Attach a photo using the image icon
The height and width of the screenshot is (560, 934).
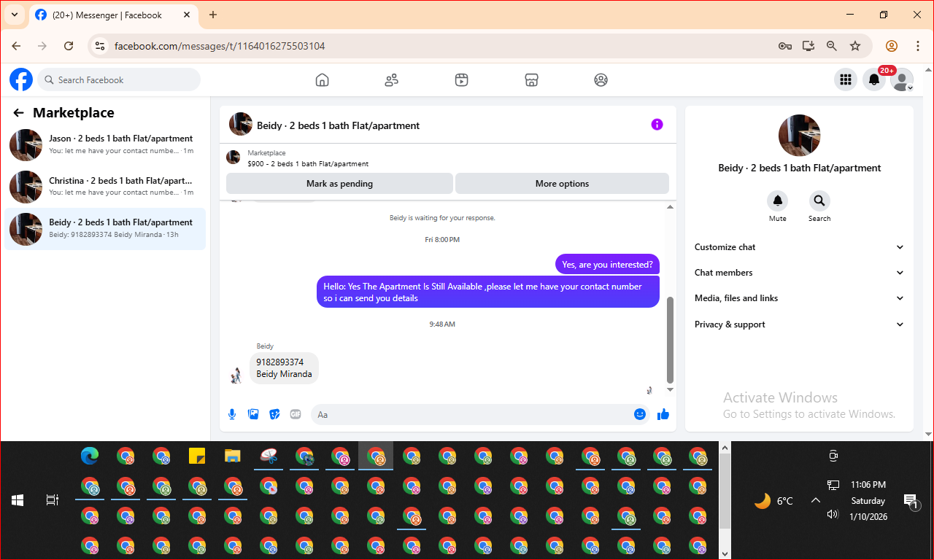click(x=253, y=414)
